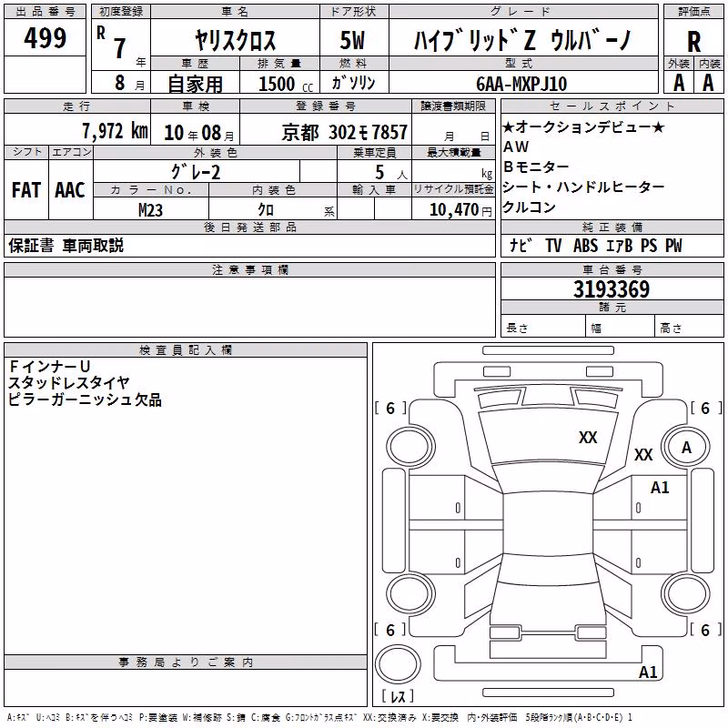Viewport: 728px width, 728px height.
Task: Click the XX mark on the front fender
Action: [x=643, y=454]
